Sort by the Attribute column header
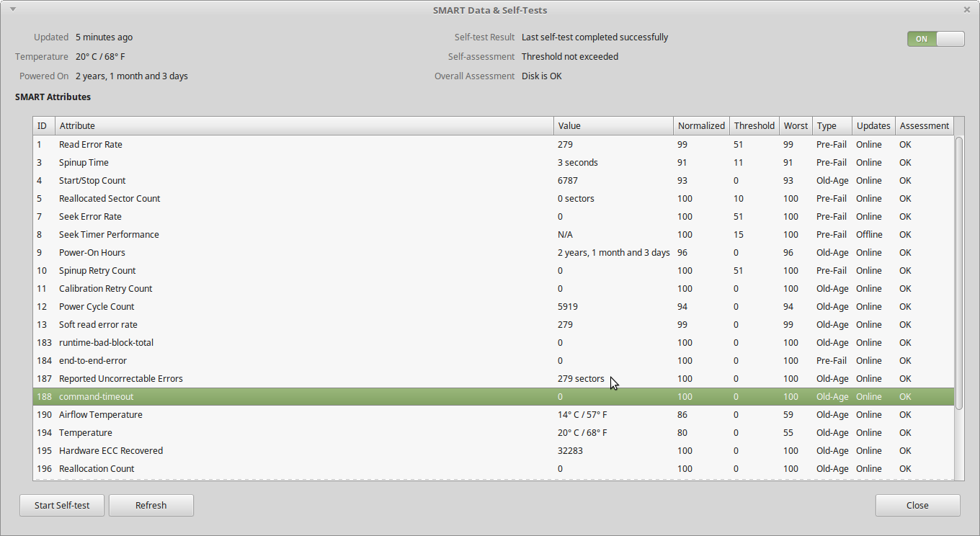980x536 pixels. point(303,125)
